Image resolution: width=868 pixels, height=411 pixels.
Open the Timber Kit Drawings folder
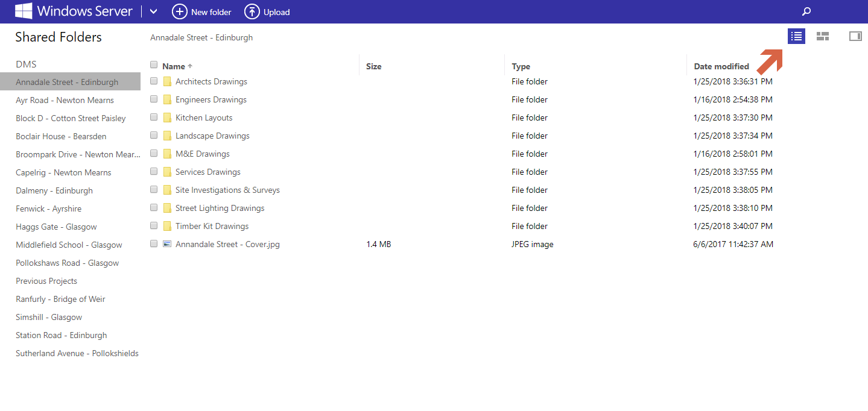tap(212, 226)
